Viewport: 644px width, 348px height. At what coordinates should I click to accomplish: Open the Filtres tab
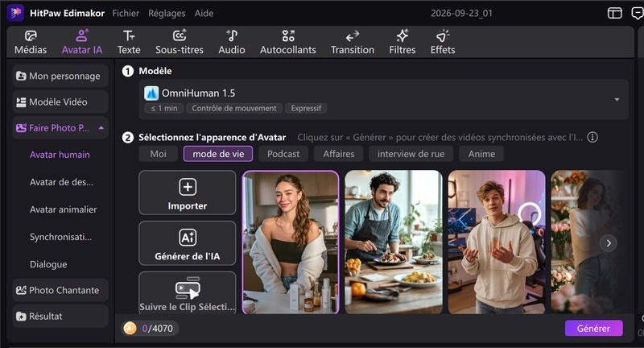coord(402,43)
